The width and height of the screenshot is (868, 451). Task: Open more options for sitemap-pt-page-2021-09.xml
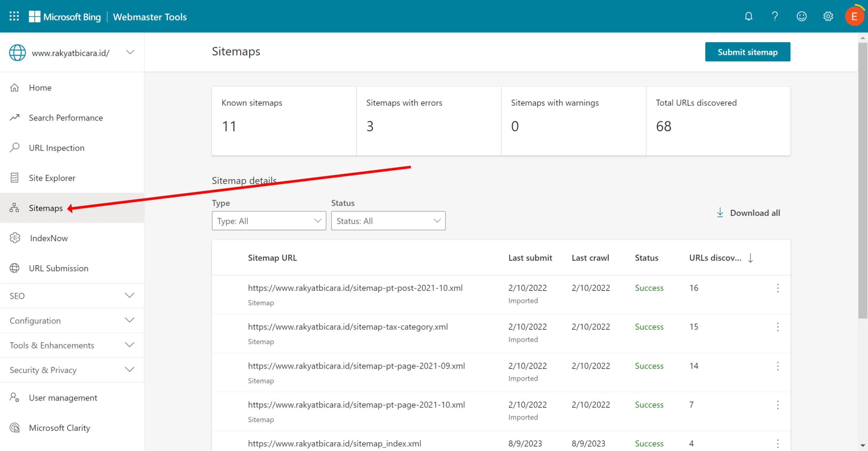(x=778, y=366)
